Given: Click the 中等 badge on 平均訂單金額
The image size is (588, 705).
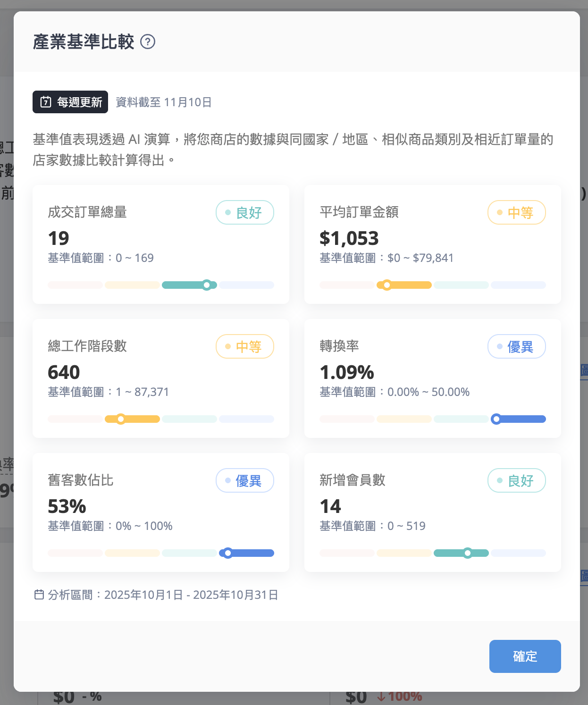Looking at the screenshot, I should pos(517,212).
